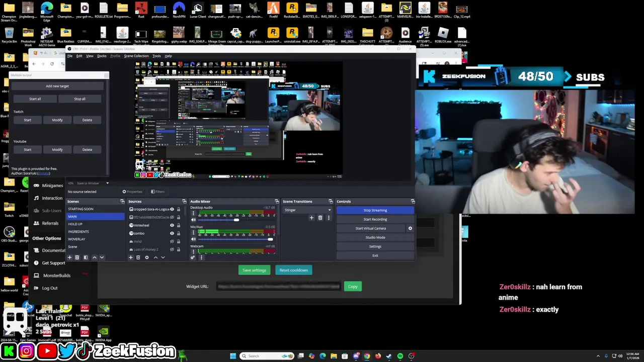The width and height of the screenshot is (644, 362).
Task: Open the Edit menu in OBS
Action: click(x=79, y=56)
